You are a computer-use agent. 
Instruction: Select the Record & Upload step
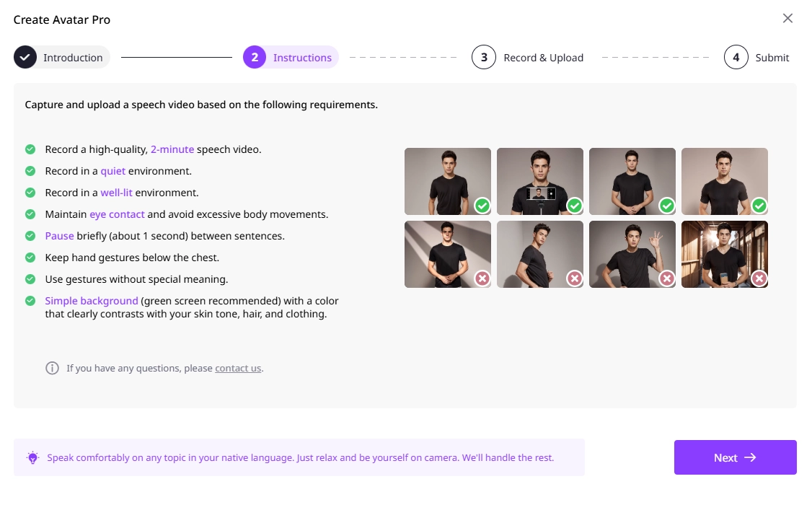(543, 58)
